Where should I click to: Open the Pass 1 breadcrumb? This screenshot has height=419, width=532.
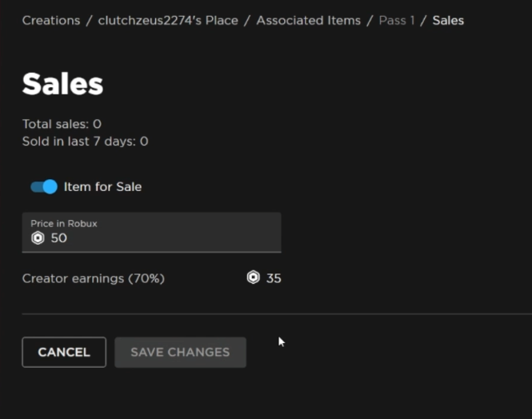click(396, 20)
